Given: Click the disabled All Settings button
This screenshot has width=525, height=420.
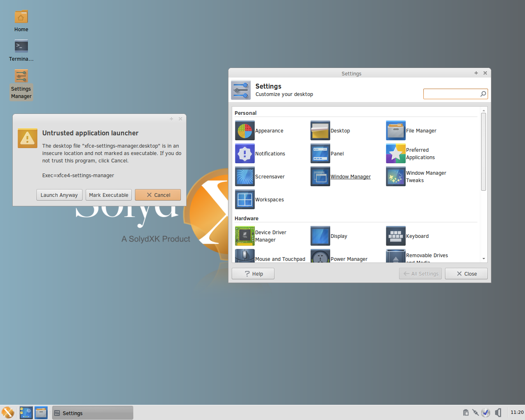Looking at the screenshot, I should 420,274.
